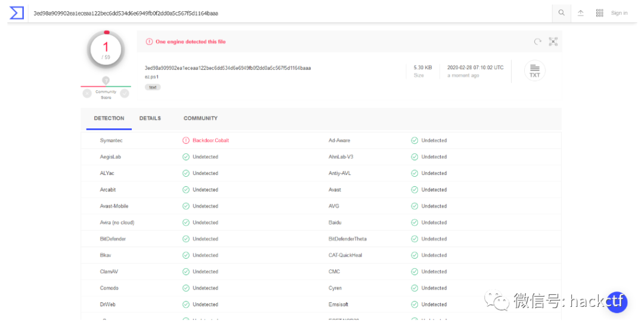
Task: Click the text tag chip
Action: (153, 87)
